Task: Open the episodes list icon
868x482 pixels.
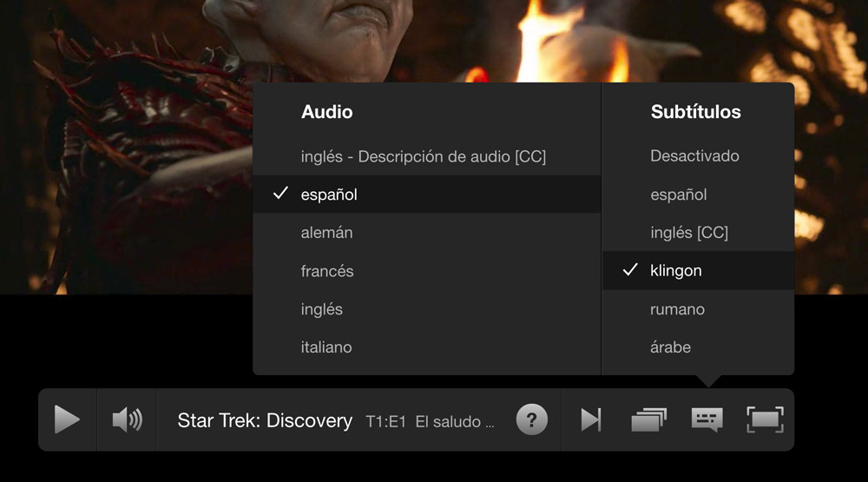Action: pos(648,419)
